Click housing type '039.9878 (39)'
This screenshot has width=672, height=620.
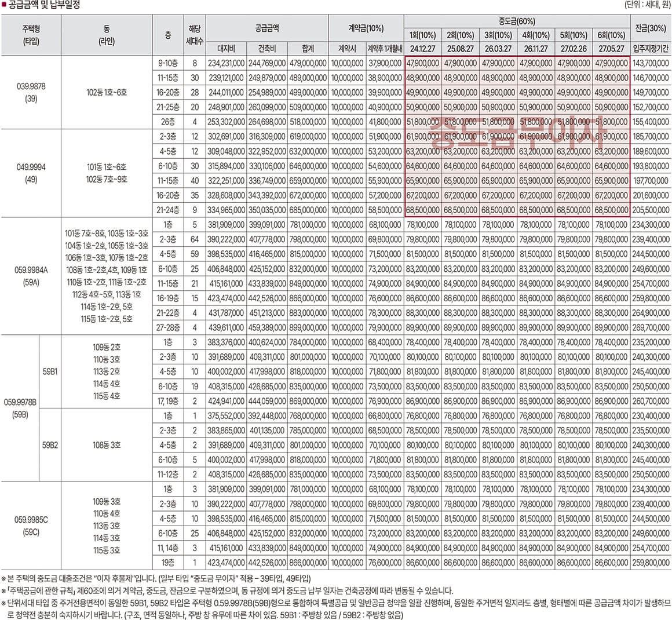[x=31, y=92]
